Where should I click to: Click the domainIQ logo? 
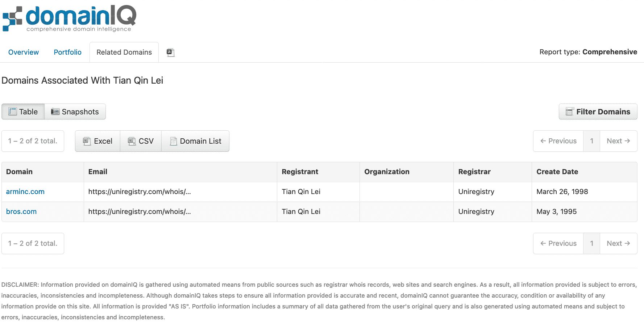[x=69, y=18]
